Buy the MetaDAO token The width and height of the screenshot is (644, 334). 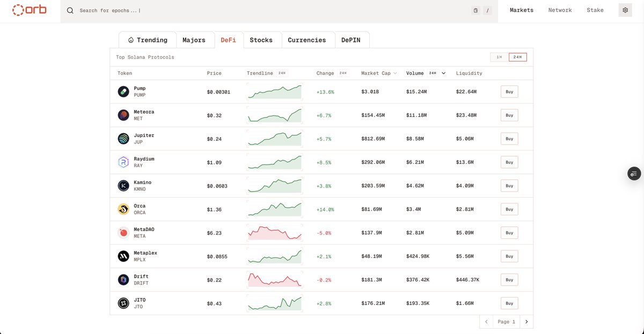pyautogui.click(x=509, y=233)
